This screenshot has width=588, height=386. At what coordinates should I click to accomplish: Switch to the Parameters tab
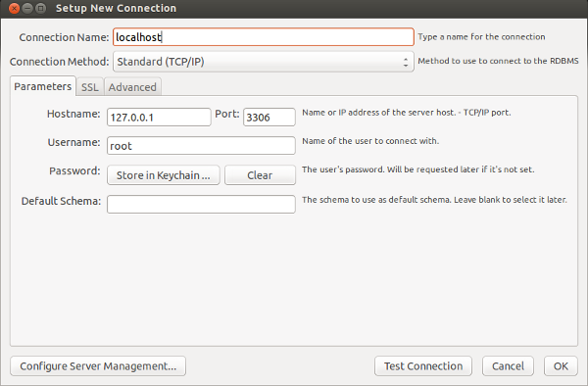tap(43, 86)
